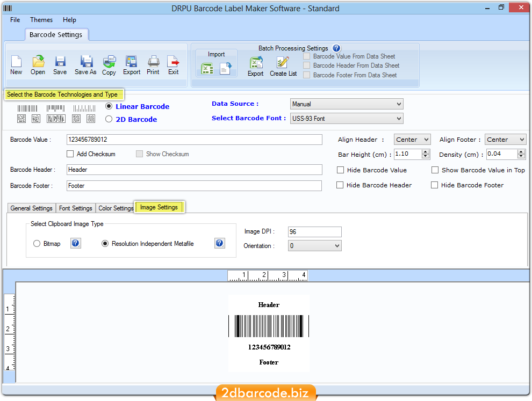Choose Resolution Independent Metafile option
This screenshot has height=401, width=532.
(x=105, y=243)
